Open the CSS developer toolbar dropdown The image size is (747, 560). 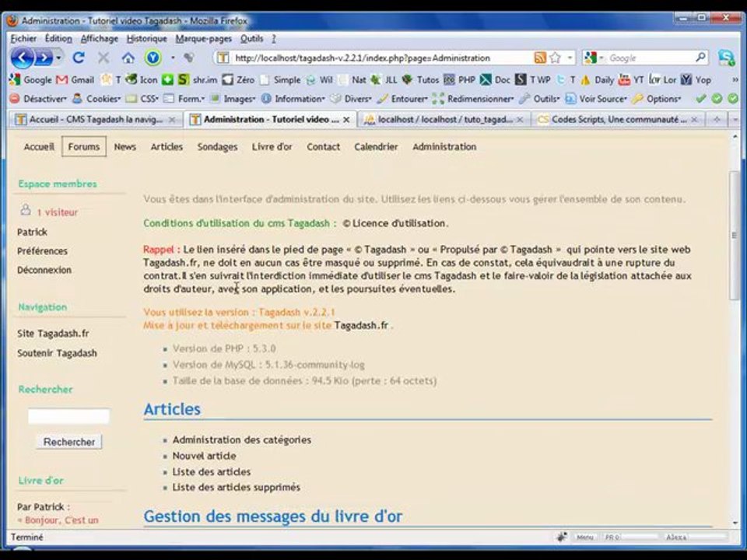click(142, 99)
